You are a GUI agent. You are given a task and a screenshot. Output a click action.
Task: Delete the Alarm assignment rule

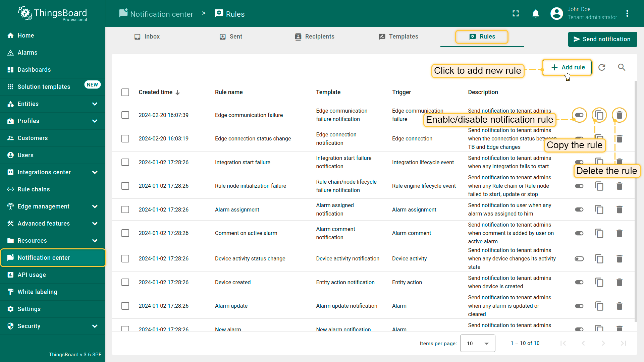[x=619, y=209]
